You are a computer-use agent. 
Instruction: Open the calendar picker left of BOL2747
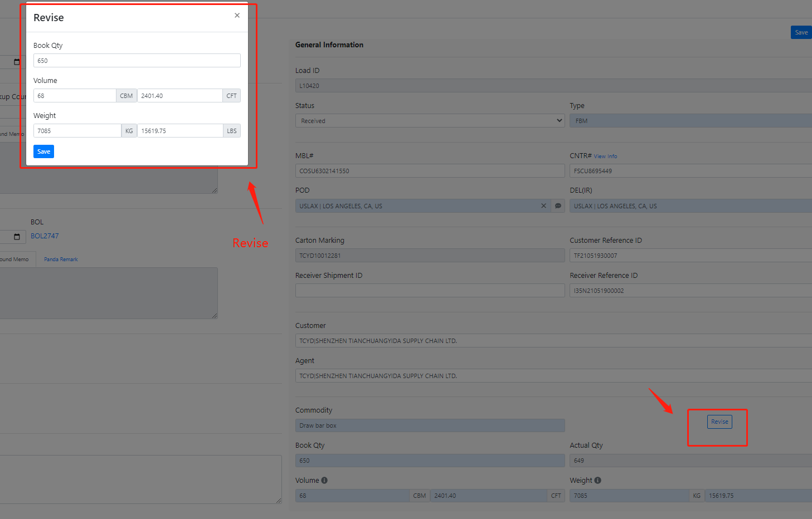pos(17,237)
